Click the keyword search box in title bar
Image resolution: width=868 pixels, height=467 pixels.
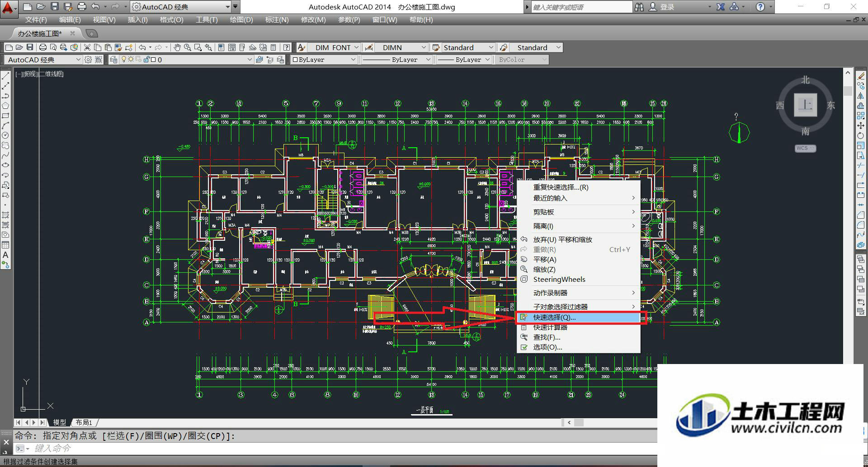tap(581, 7)
